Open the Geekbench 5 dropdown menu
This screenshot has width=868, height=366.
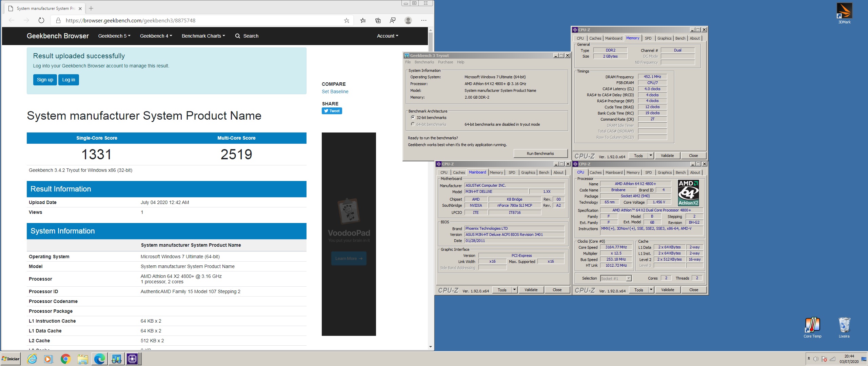114,36
